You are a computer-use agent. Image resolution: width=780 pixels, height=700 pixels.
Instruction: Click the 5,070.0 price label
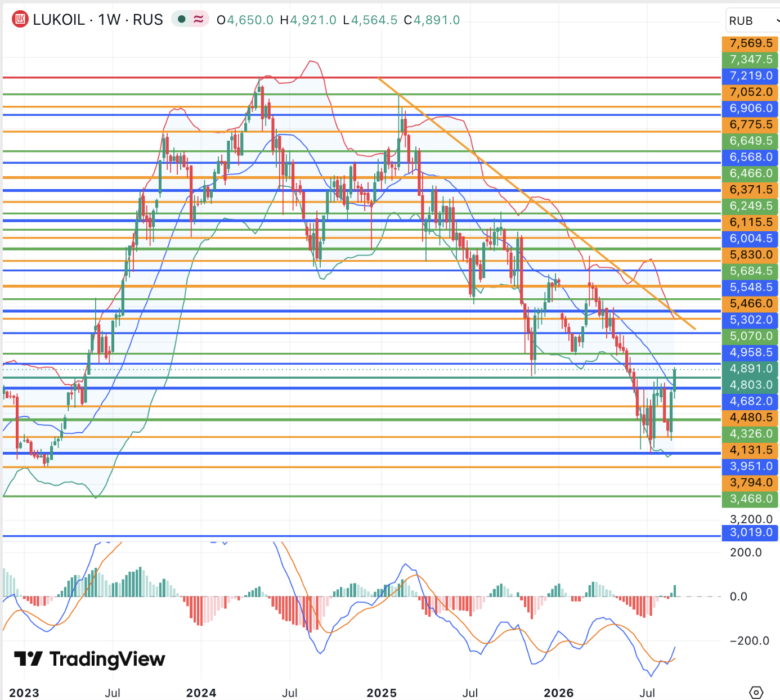750,337
